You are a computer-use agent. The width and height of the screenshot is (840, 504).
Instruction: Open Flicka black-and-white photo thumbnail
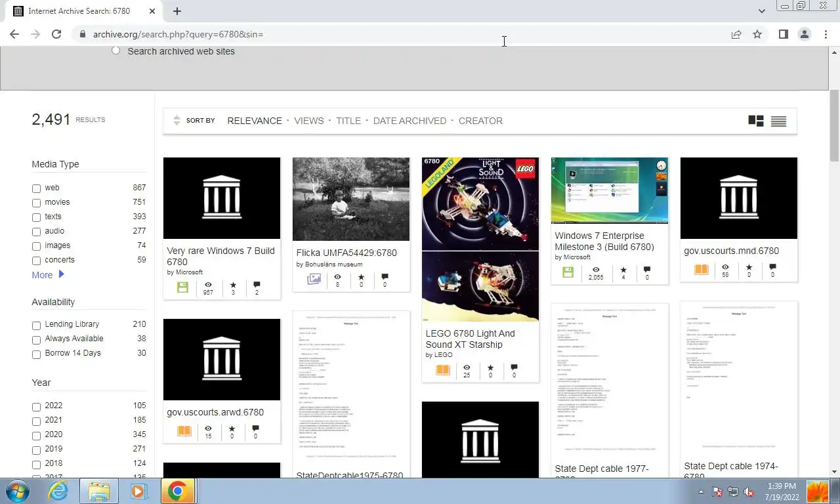coord(351,199)
